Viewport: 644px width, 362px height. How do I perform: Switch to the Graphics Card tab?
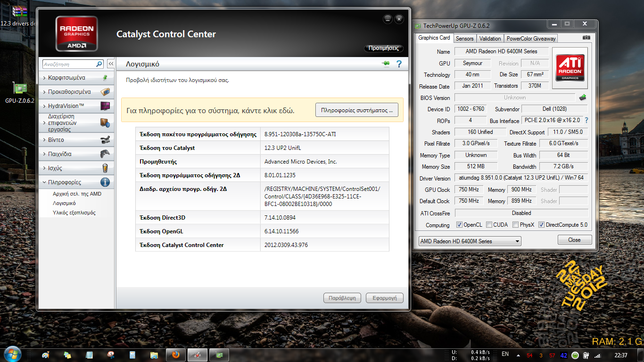click(x=434, y=38)
